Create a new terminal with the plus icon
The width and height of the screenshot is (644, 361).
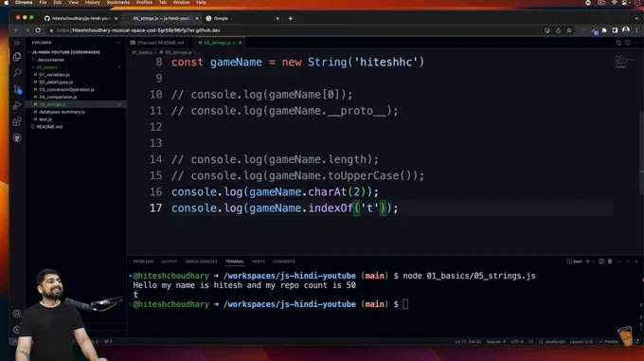588,262
